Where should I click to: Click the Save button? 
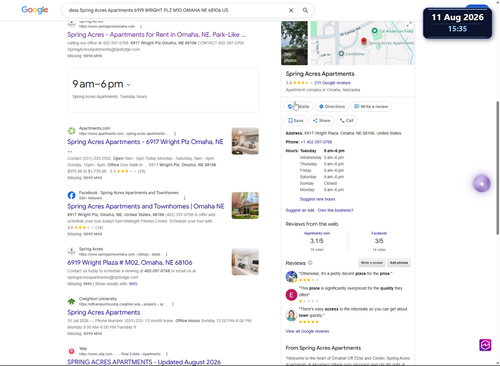[x=296, y=120]
